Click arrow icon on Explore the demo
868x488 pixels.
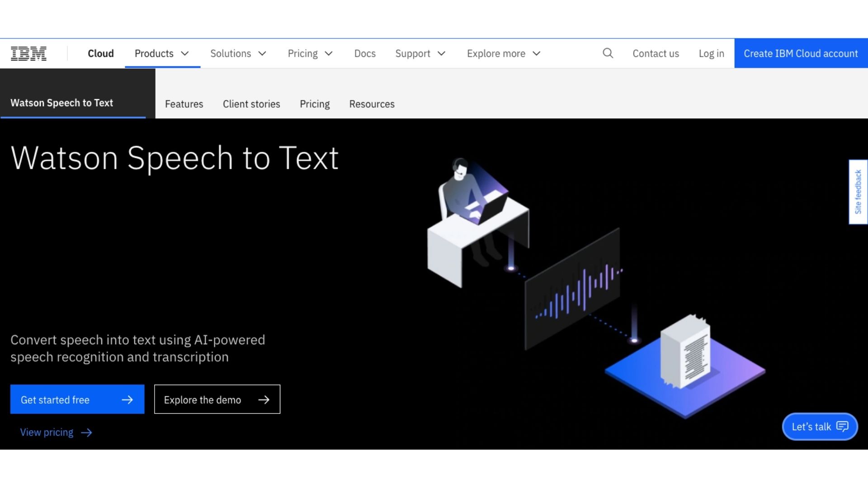[264, 399]
